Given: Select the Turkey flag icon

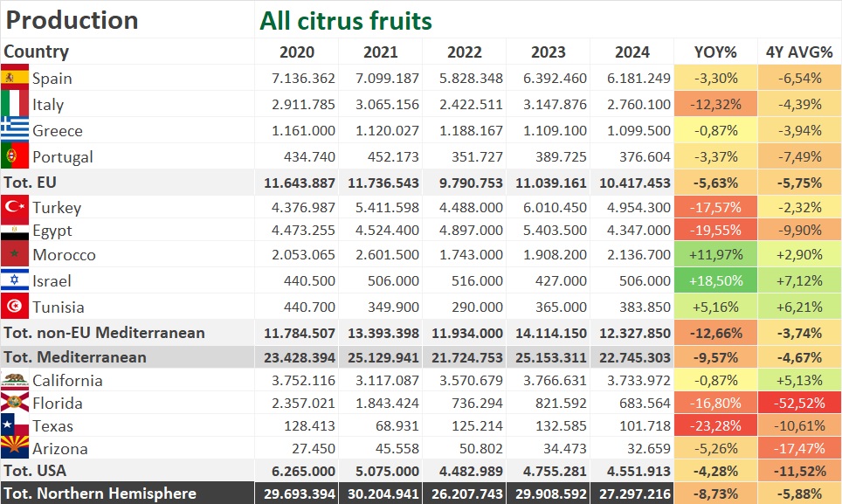Looking at the screenshot, I should [x=15, y=207].
